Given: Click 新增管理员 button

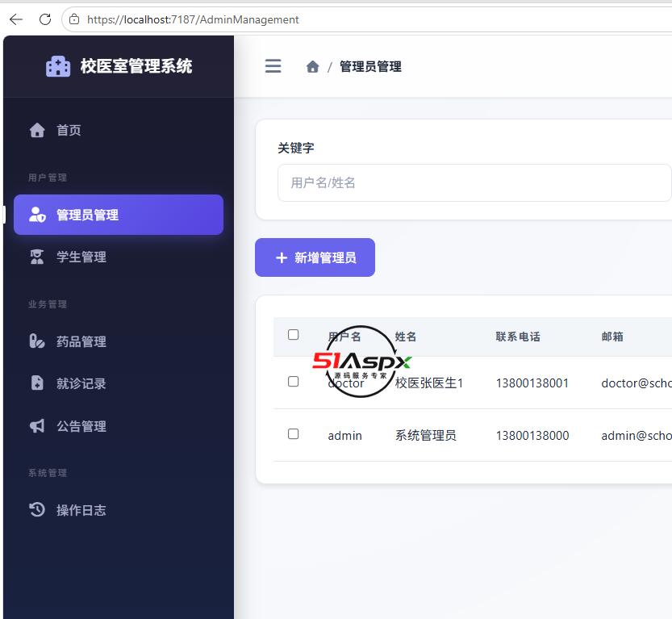Looking at the screenshot, I should pos(315,257).
